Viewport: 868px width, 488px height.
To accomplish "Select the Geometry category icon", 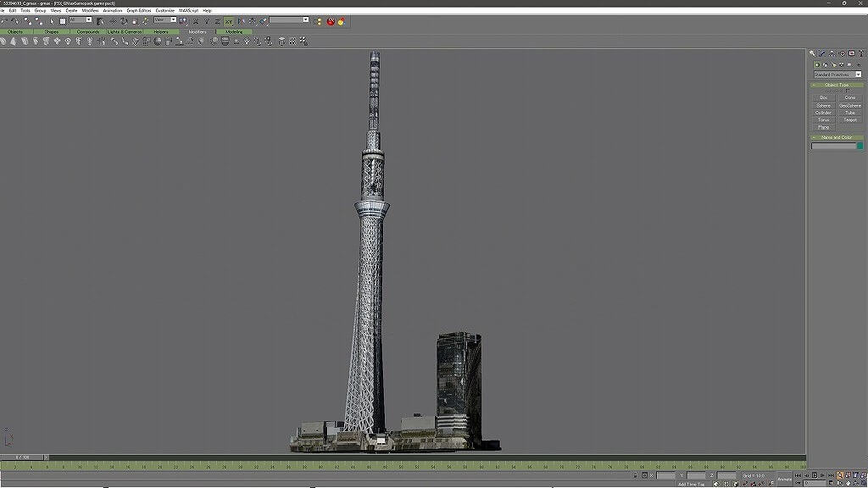I will click(x=817, y=64).
